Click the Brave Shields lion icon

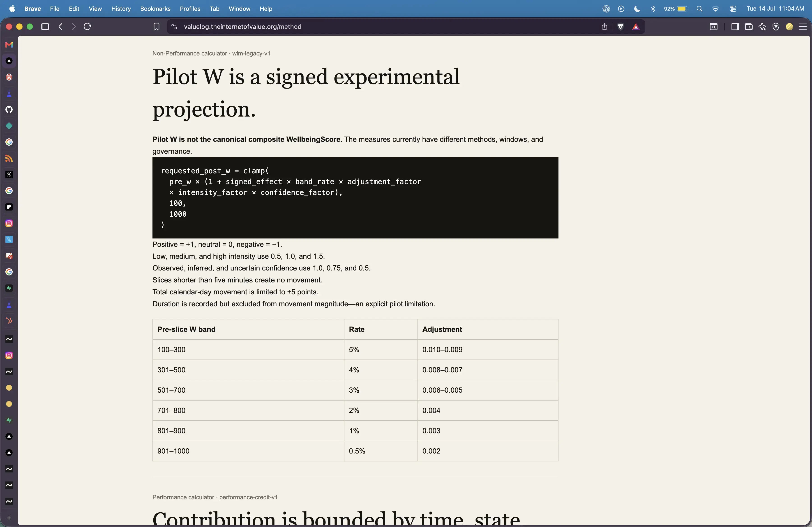(x=621, y=27)
